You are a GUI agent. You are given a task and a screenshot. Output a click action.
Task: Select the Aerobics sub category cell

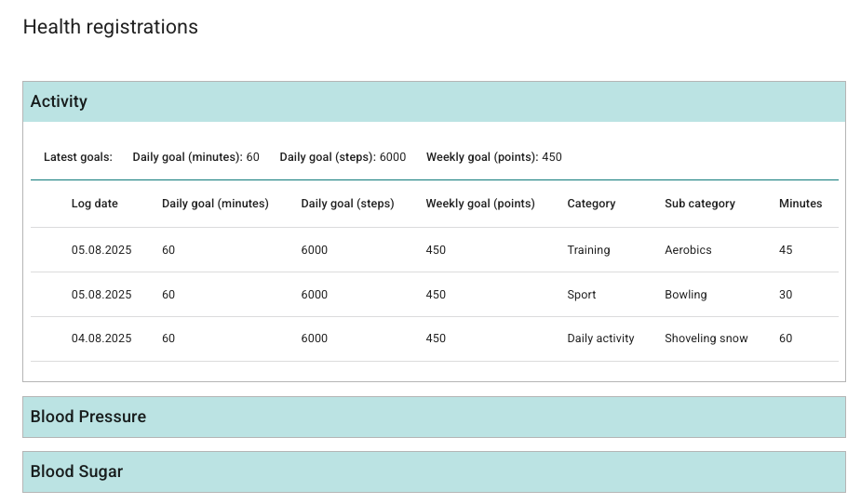point(688,250)
